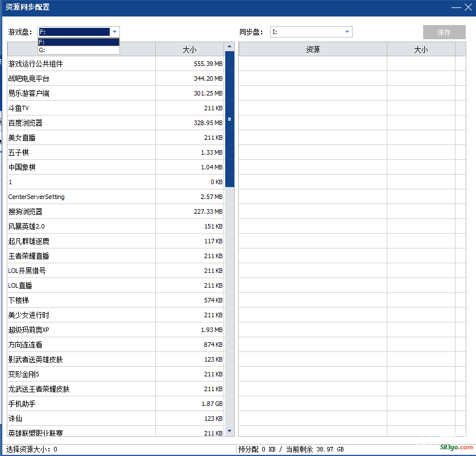Click the left list scrollbar thumb
This screenshot has width=476, height=456.
(x=230, y=119)
